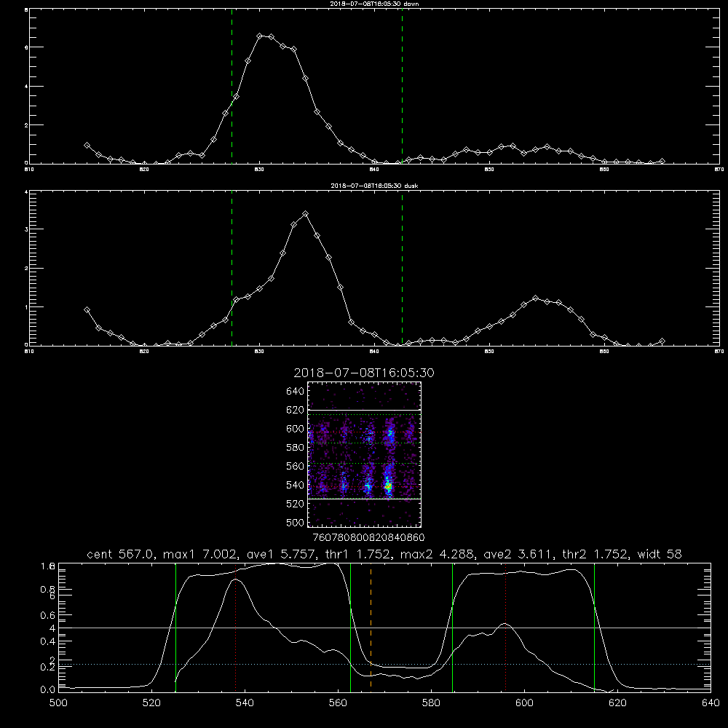Image resolution: width=728 pixels, height=728 pixels.
Task: Click y-axis label 0.0 of bottom plot
Action: coord(48,690)
